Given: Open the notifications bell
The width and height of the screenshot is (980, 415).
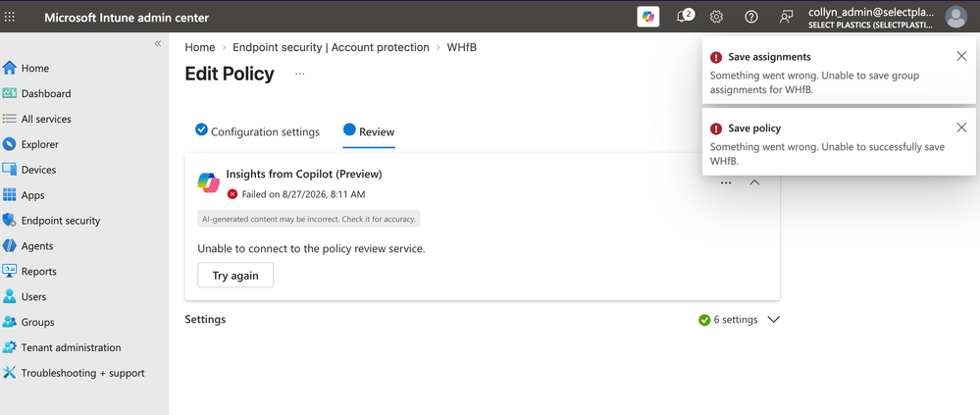Looking at the screenshot, I should (685, 17).
